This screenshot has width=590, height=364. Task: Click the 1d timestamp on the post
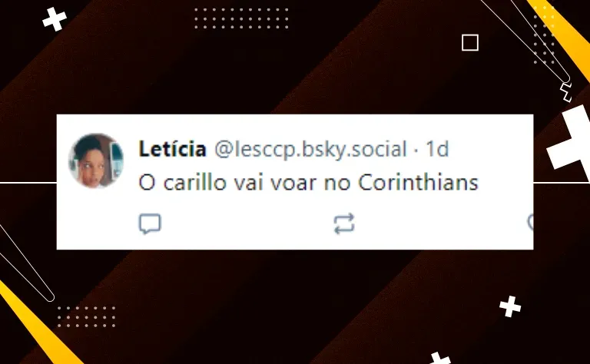point(437,149)
